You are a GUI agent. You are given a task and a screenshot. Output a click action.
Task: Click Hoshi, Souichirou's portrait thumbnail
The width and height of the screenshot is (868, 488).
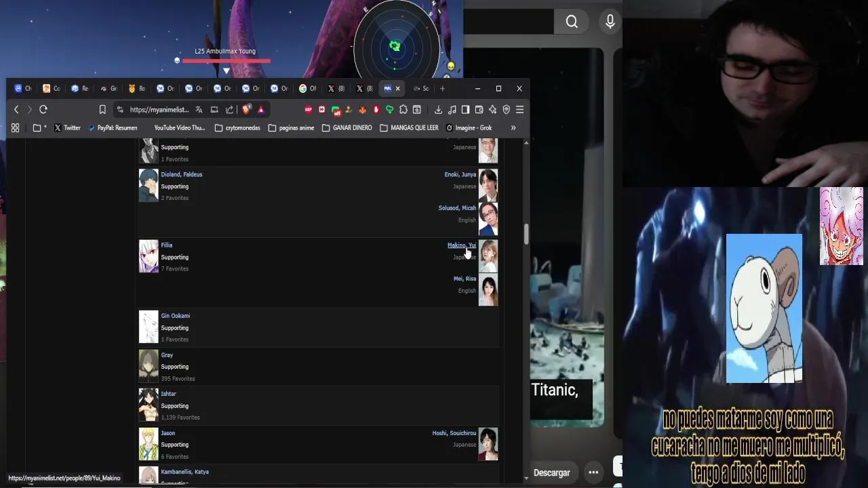[x=488, y=444]
